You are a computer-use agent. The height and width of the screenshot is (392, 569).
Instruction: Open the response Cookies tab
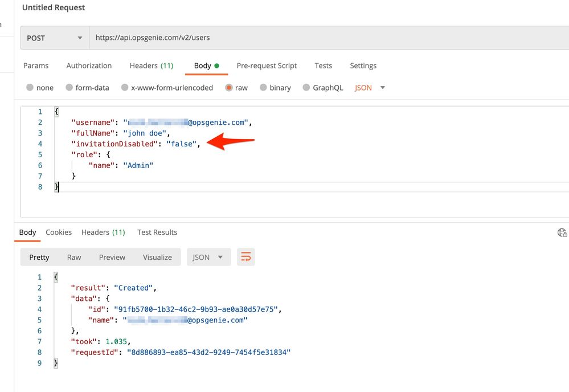point(59,232)
